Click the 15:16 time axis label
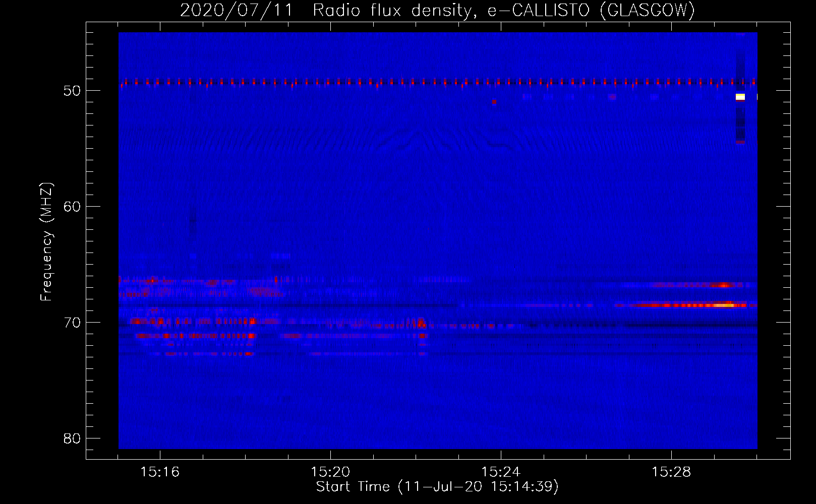This screenshot has height=504, width=816. [160, 472]
